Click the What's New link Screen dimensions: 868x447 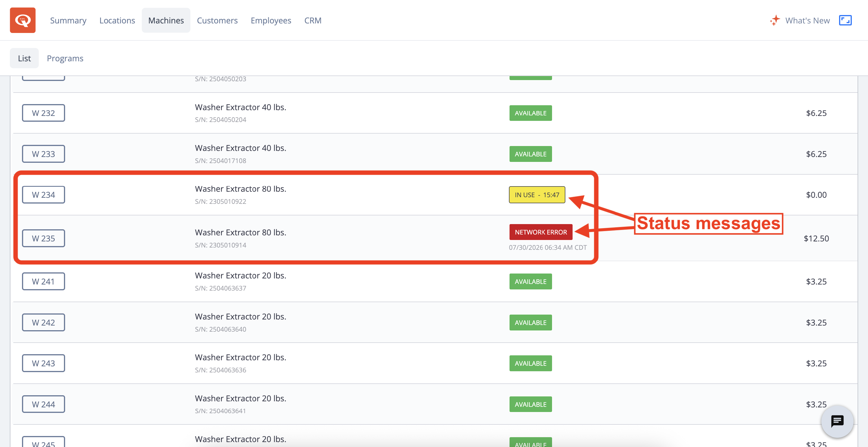pyautogui.click(x=807, y=21)
